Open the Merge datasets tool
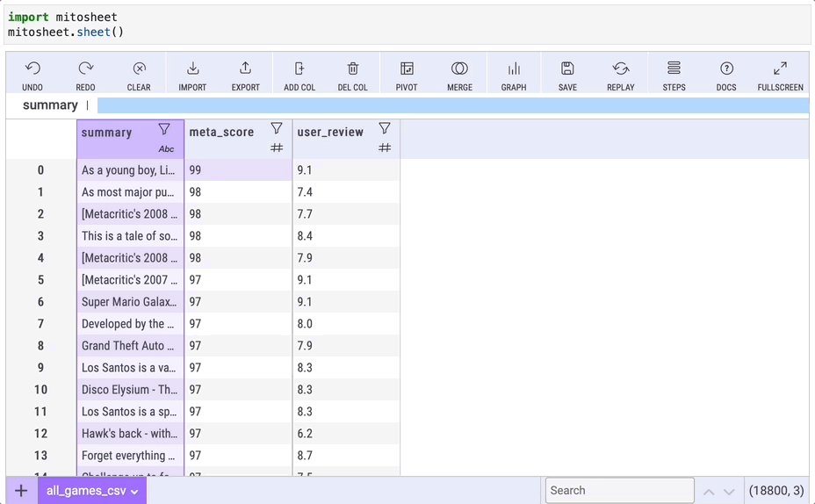This screenshot has width=815, height=504. click(459, 69)
